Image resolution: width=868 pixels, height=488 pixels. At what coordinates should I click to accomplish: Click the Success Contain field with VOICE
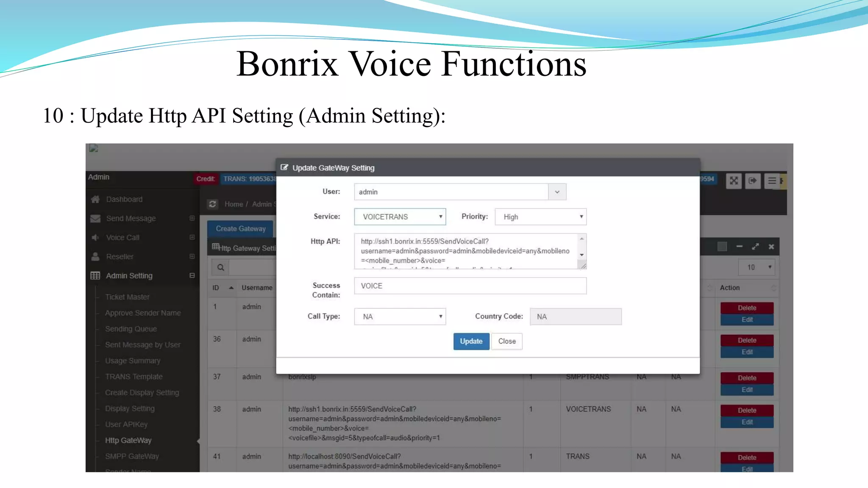click(x=470, y=286)
